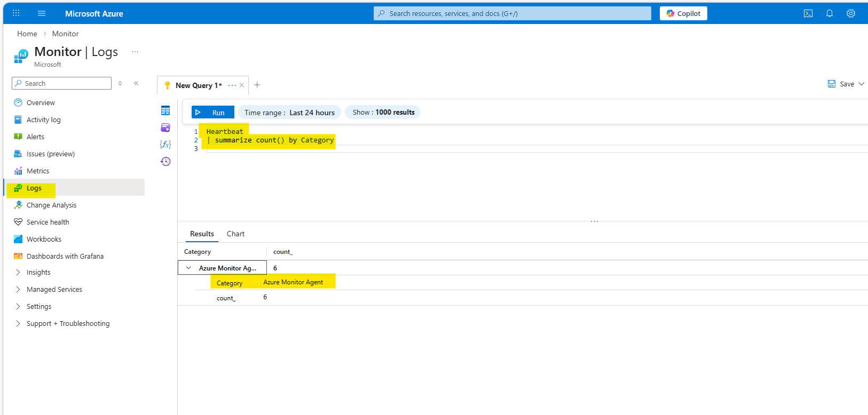Open portal settings gear
868x415 pixels.
(851, 13)
